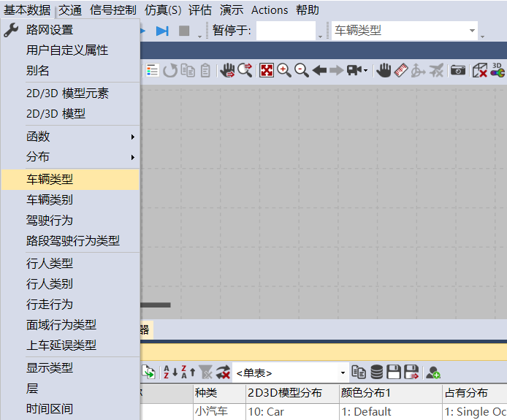This screenshot has height=420, width=507.
Task: Open the 评估 menu
Action: [x=200, y=10]
